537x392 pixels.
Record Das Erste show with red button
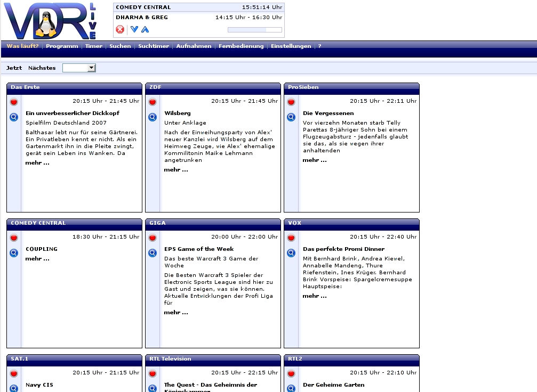point(14,102)
